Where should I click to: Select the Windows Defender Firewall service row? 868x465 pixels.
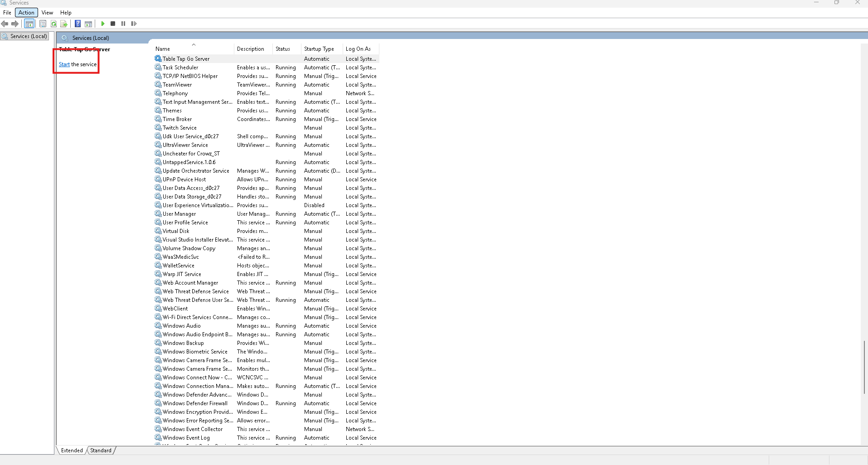point(195,403)
